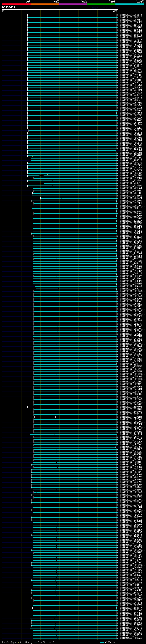Open hit UniRef100_B9HPK3
The height and width of the screenshot is (644, 146).
point(131,30)
